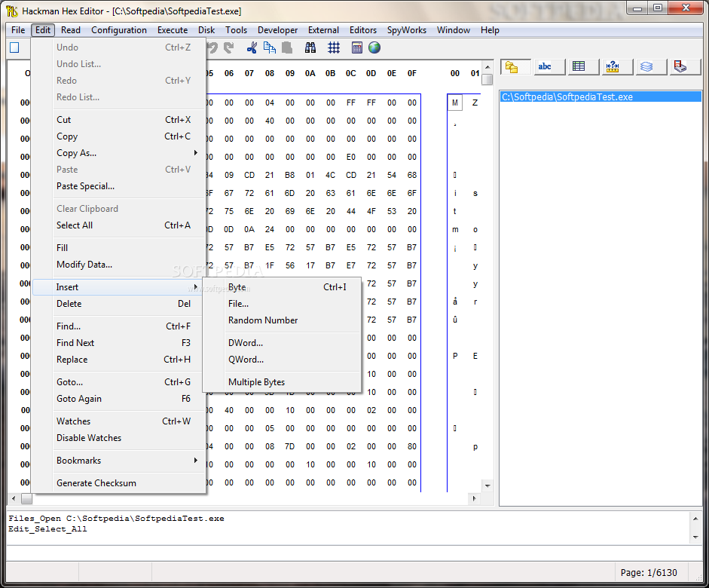Screen dimensions: 709x588
Task: Click the Cut scissors toolbar icon
Action: tap(252, 47)
